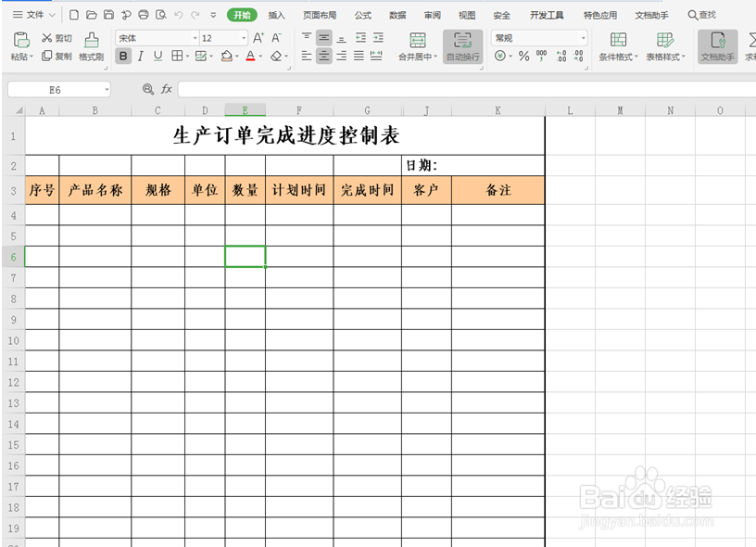Open the 文档助手 ribbon button
The image size is (756, 547).
click(x=717, y=46)
